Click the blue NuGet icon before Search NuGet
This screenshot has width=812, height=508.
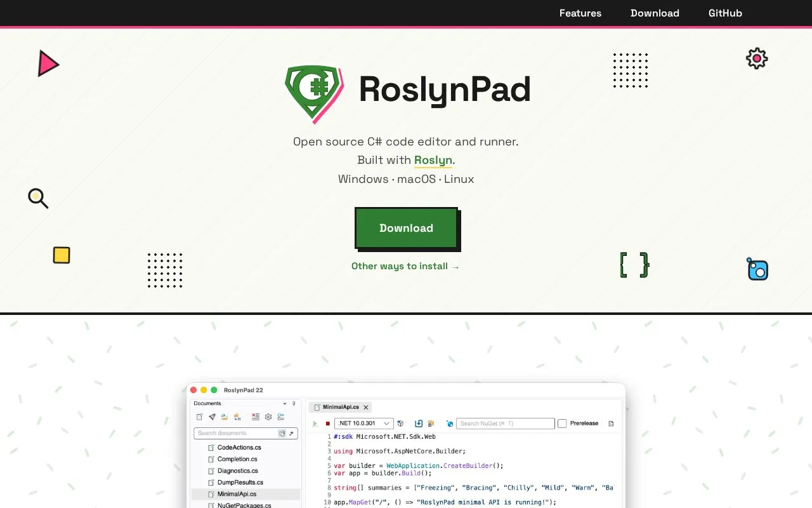450,424
